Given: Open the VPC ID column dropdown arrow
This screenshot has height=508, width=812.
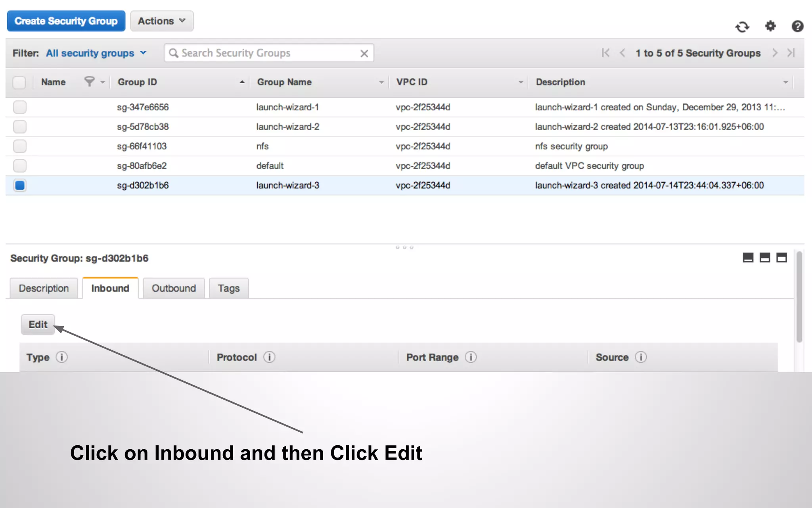Looking at the screenshot, I should pyautogui.click(x=521, y=83).
